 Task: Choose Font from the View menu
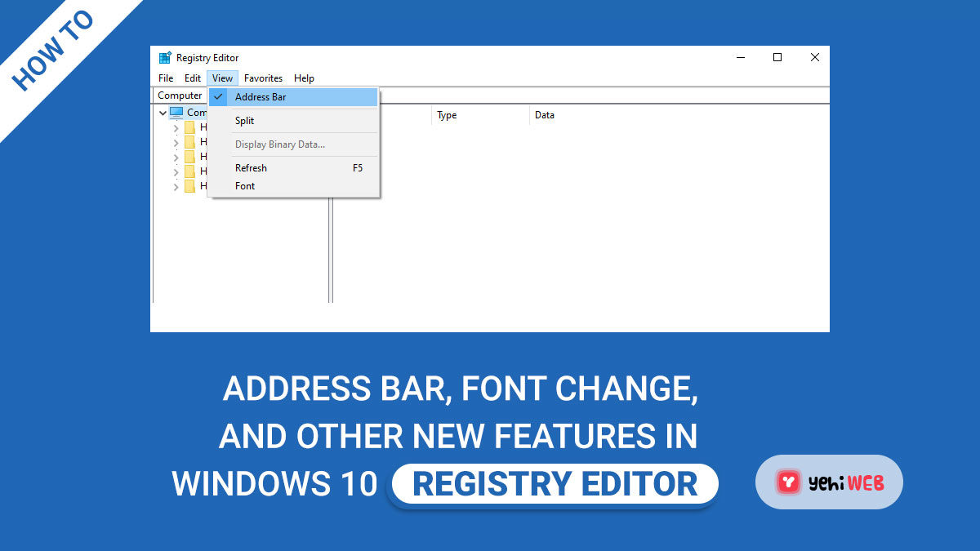(245, 186)
